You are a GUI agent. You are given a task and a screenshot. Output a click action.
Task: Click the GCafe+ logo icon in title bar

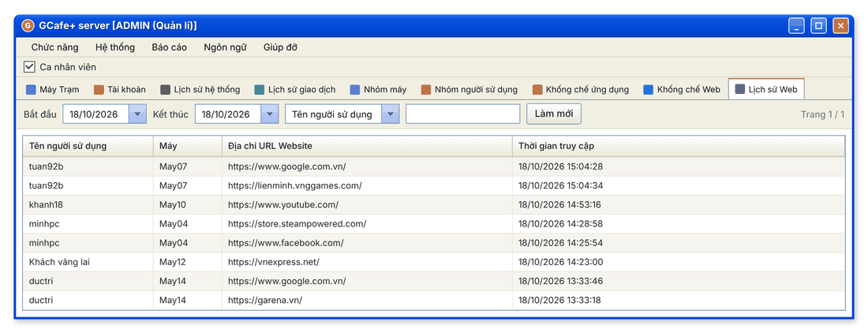pyautogui.click(x=27, y=25)
